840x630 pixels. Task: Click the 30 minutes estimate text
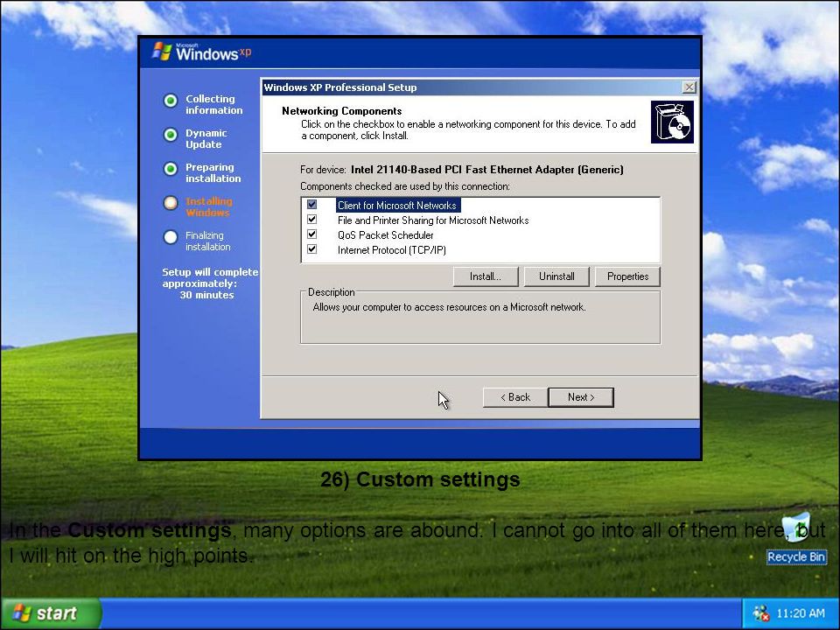(x=206, y=295)
